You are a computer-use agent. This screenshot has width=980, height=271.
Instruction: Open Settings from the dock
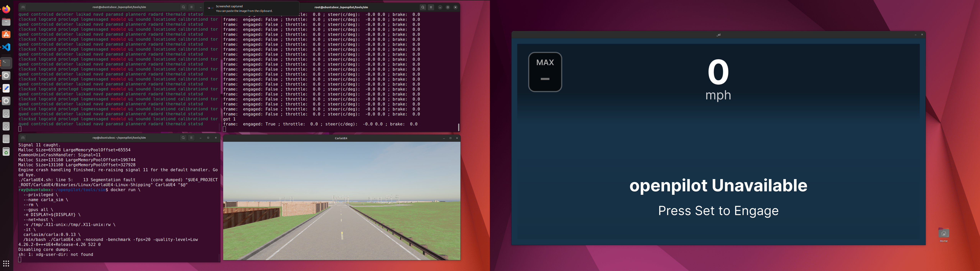tap(6, 75)
